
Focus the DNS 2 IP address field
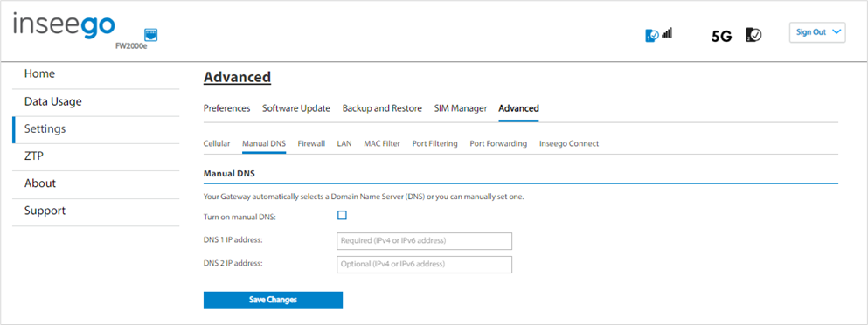(424, 264)
